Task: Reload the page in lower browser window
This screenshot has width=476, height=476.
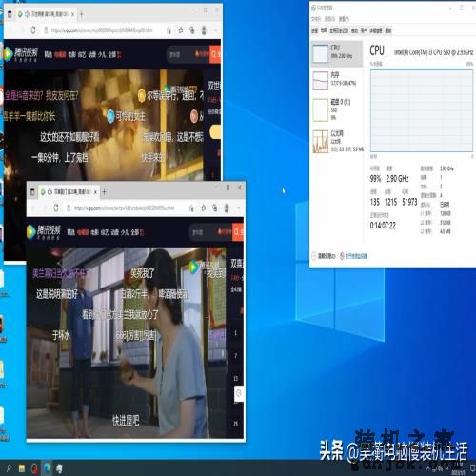Action: point(56,208)
